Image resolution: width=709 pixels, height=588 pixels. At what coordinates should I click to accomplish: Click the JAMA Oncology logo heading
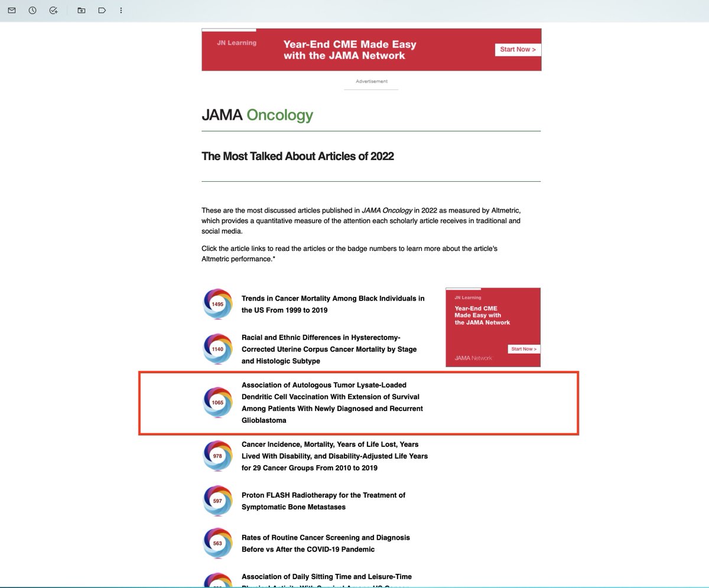click(x=257, y=115)
